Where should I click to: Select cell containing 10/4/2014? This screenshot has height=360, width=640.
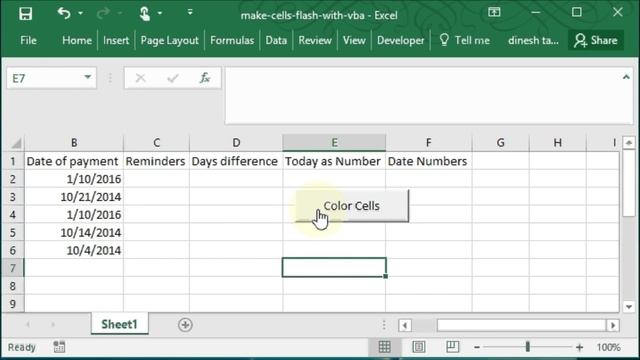point(74,250)
